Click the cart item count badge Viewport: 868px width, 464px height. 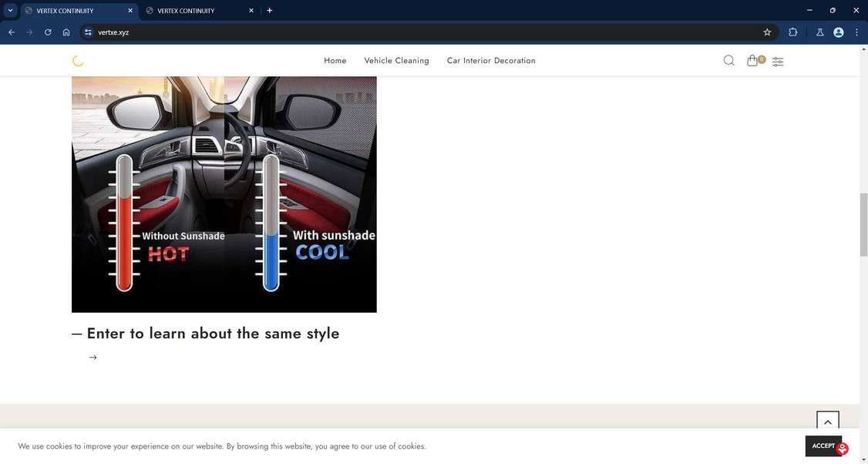(x=762, y=59)
